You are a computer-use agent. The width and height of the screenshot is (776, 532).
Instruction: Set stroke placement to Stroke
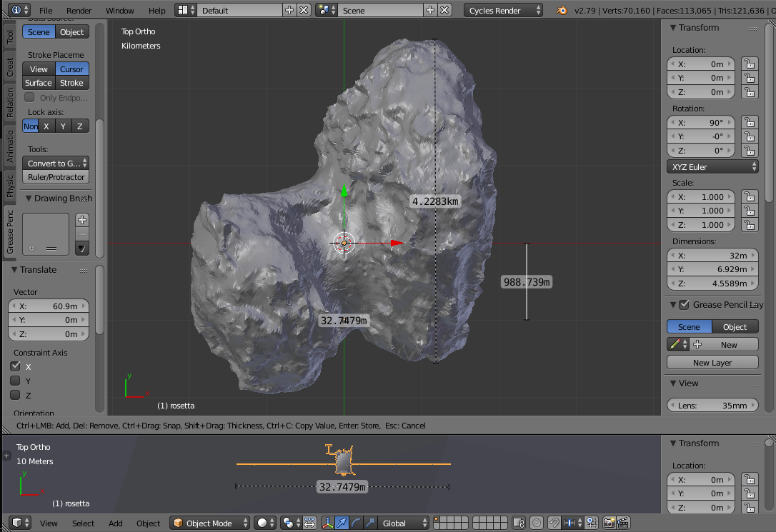pyautogui.click(x=71, y=83)
